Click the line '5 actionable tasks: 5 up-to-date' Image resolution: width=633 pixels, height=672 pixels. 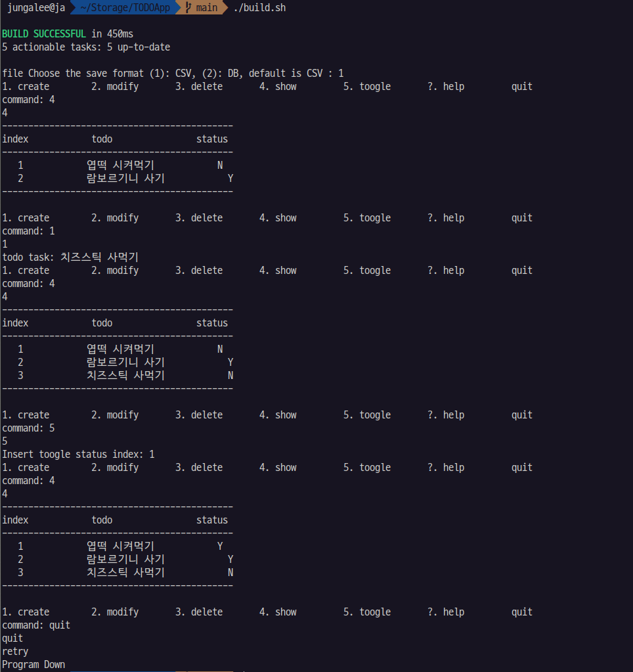[86, 47]
